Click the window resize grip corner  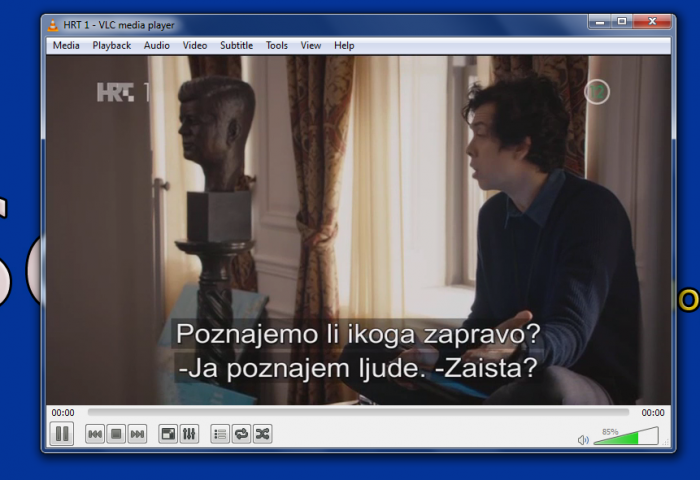[x=666, y=442]
